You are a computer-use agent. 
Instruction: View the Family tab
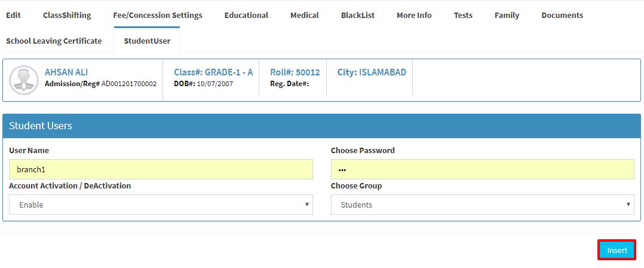507,15
